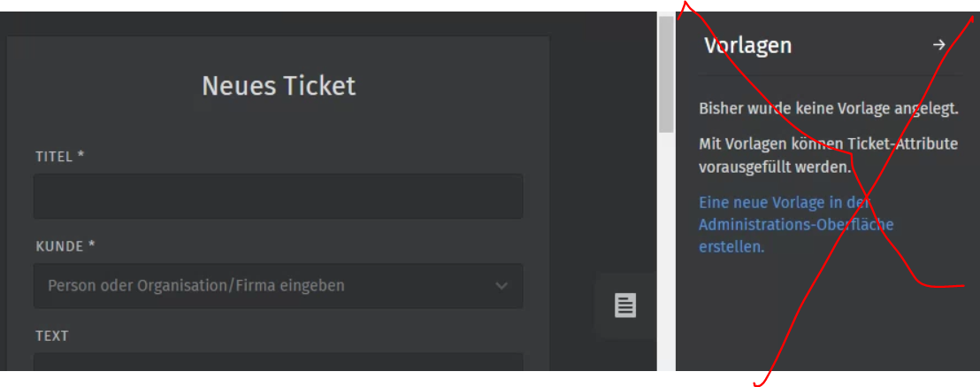Image resolution: width=980 pixels, height=387 pixels.
Task: Click into the Text editor area
Action: (278, 362)
